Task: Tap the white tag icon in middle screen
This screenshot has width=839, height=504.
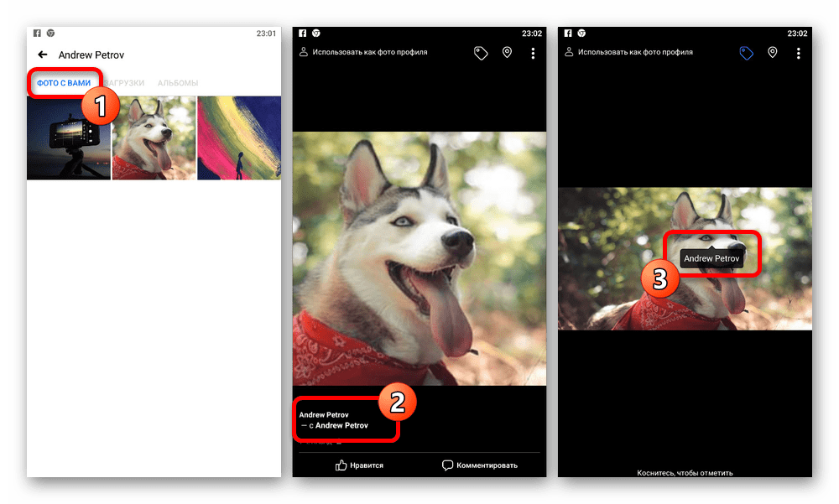Action: 481,53
